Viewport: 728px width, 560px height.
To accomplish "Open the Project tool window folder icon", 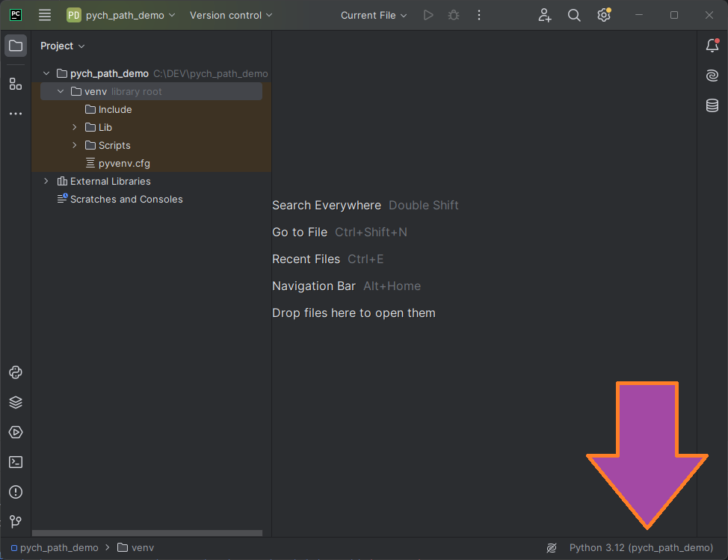I will [x=16, y=46].
